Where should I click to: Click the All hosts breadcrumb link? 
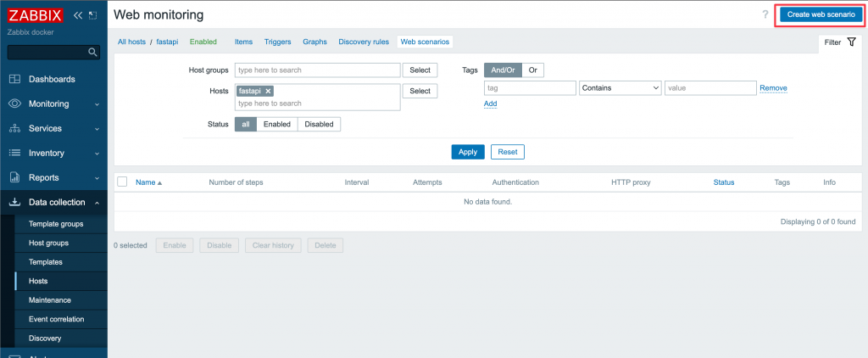(131, 42)
